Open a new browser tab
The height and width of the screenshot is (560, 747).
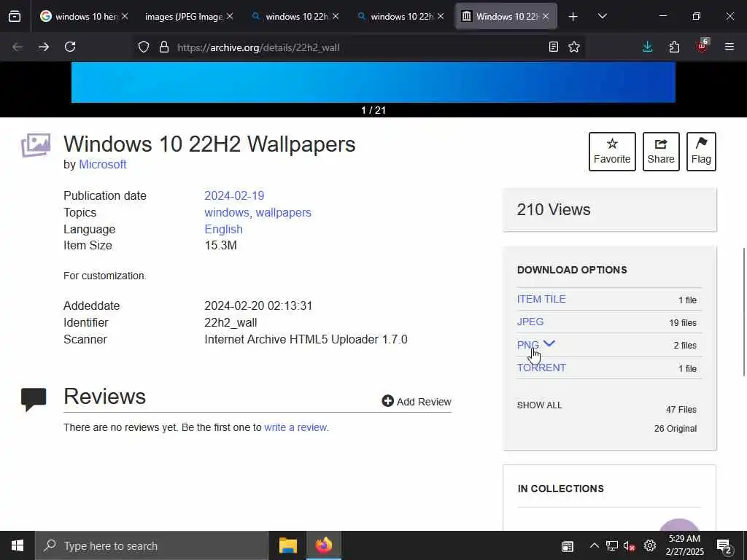(573, 17)
